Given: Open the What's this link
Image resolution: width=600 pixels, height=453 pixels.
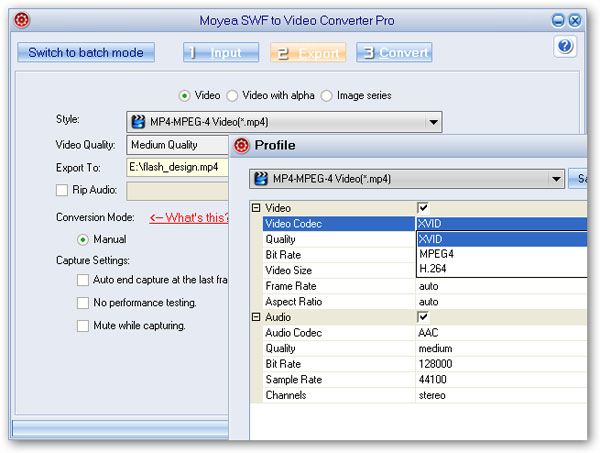Looking at the screenshot, I should point(189,218).
